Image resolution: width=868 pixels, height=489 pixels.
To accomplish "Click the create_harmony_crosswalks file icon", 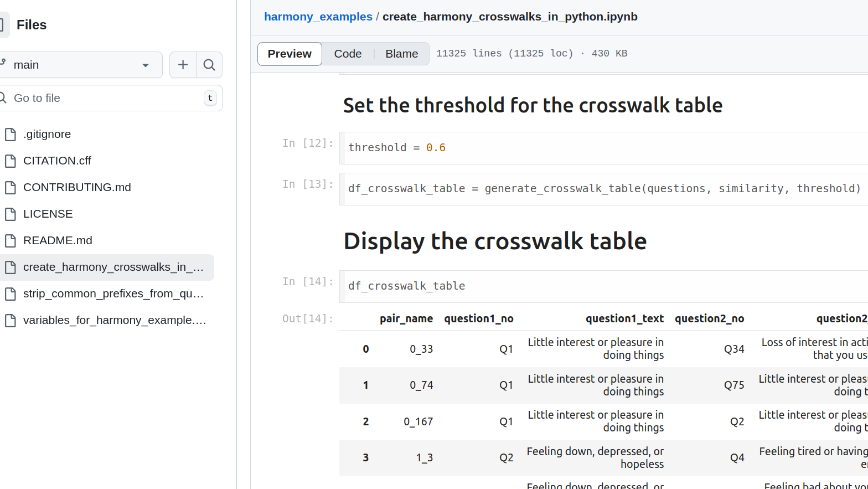I will tap(11, 267).
